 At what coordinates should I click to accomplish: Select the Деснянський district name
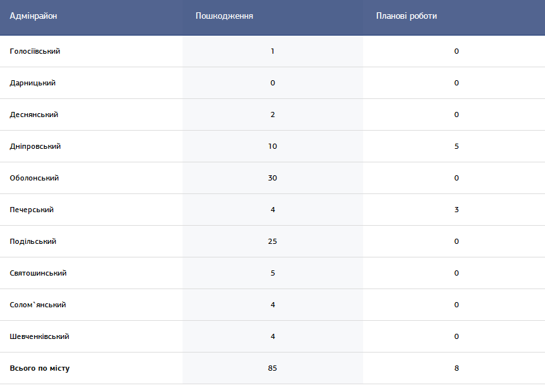[x=34, y=114]
